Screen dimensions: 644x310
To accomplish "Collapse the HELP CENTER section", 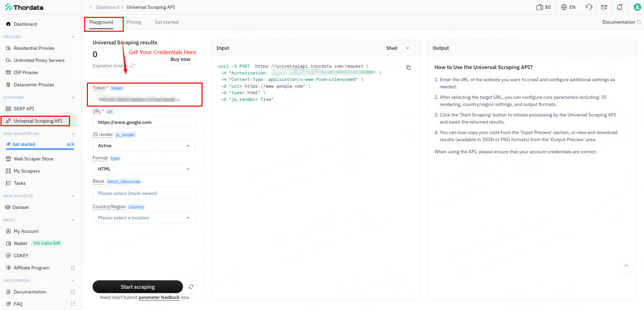I will pyautogui.click(x=73, y=280).
